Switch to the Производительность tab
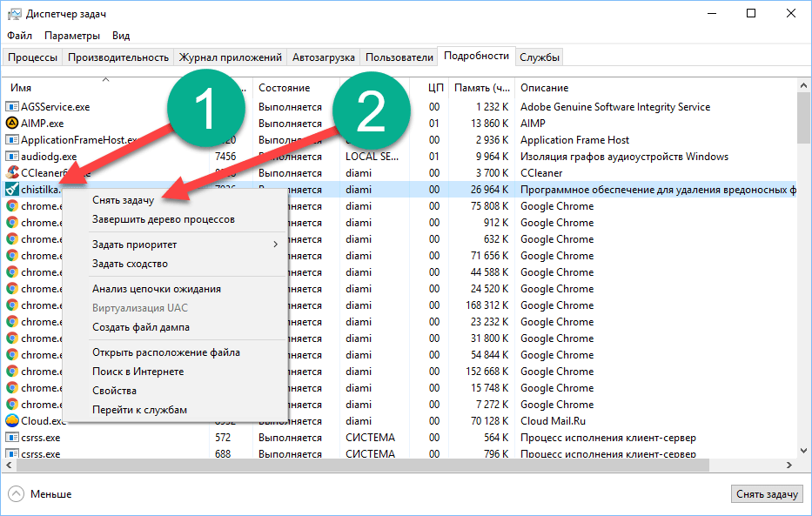 pyautogui.click(x=118, y=57)
